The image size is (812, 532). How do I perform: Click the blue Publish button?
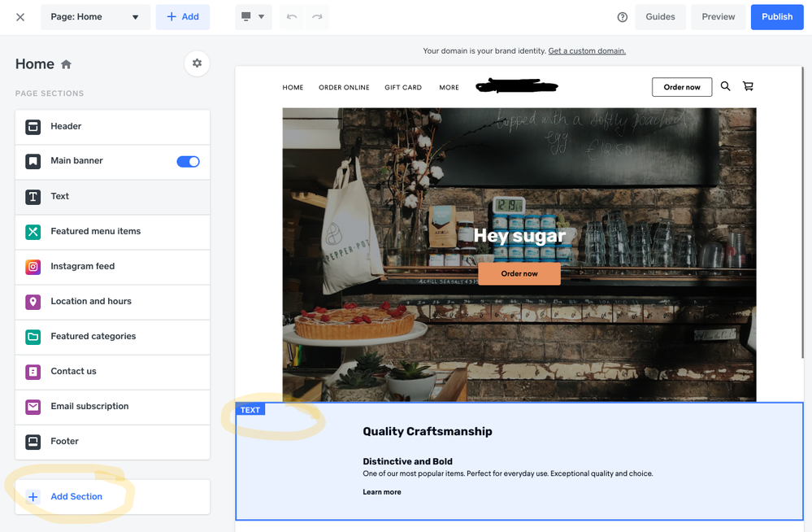[776, 17]
